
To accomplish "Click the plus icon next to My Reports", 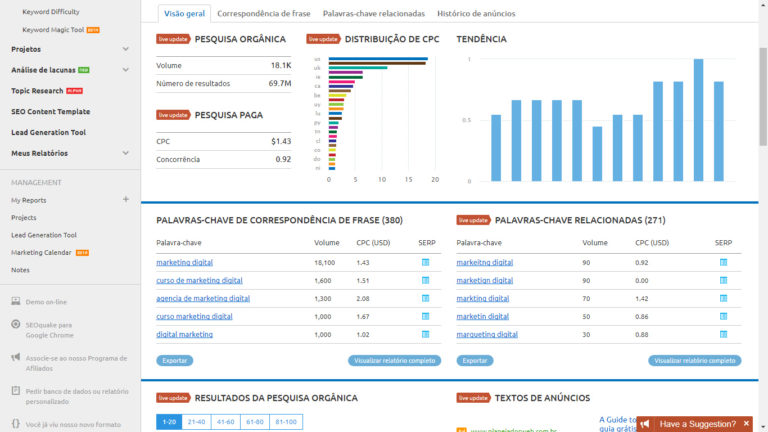I will point(126,199).
